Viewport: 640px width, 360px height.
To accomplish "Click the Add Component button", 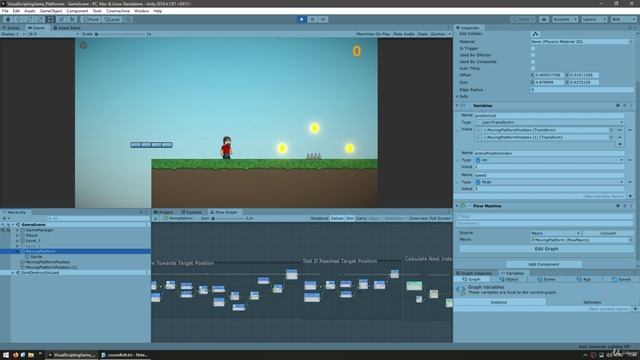I will tap(544, 264).
